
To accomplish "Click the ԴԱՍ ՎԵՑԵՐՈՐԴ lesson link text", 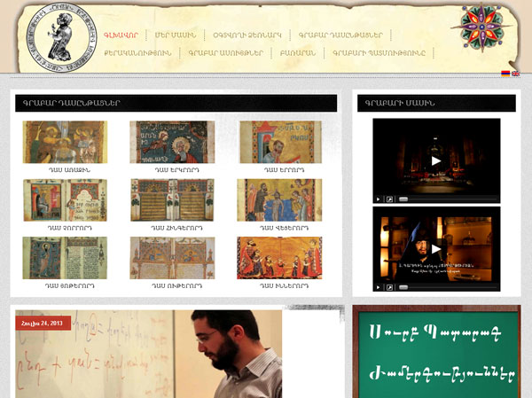I will [284, 228].
